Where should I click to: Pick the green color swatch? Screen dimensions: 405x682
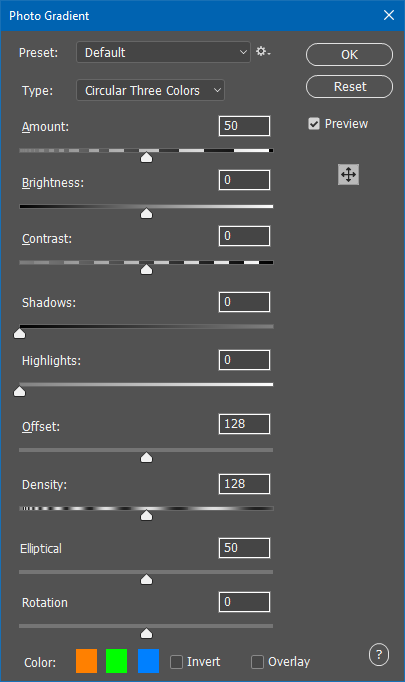point(117,661)
